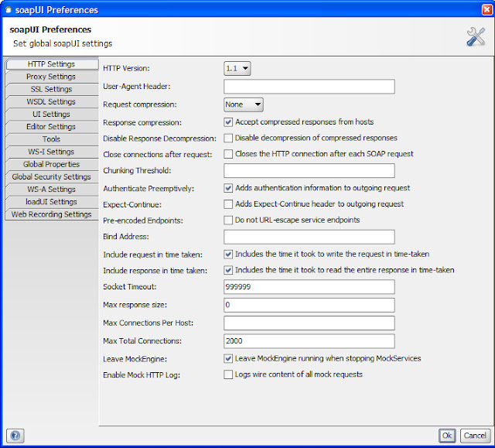Viewport: 495px width, 448px height.
Task: Click the Bind Address input field
Action: 309,237
